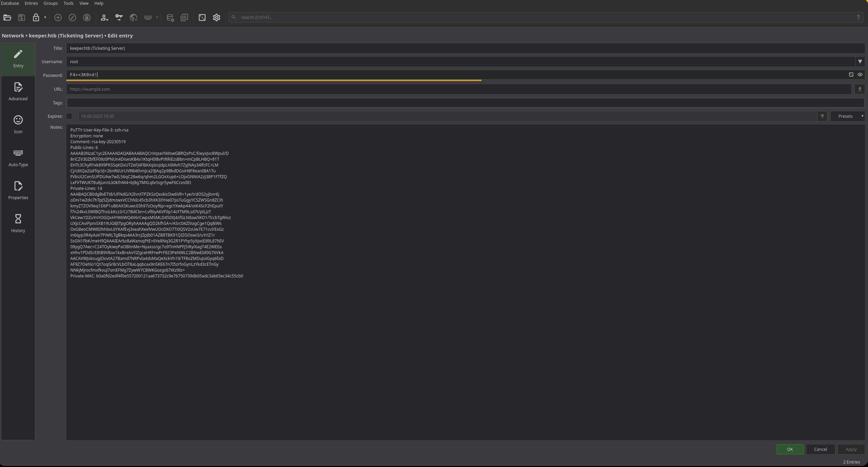Screen dimensions: 868x467
Task: Open the expiry date calendar dropdown
Action: point(822,116)
